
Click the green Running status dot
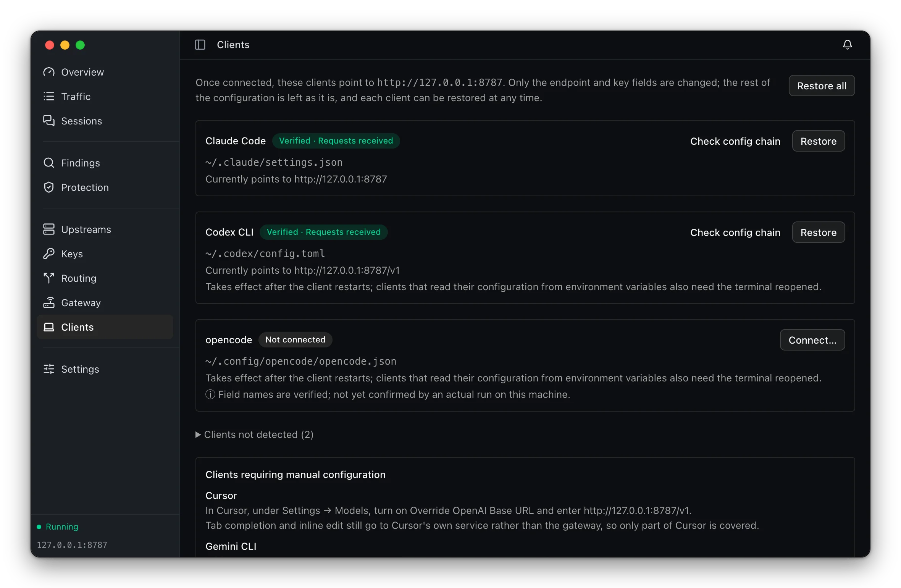39,527
